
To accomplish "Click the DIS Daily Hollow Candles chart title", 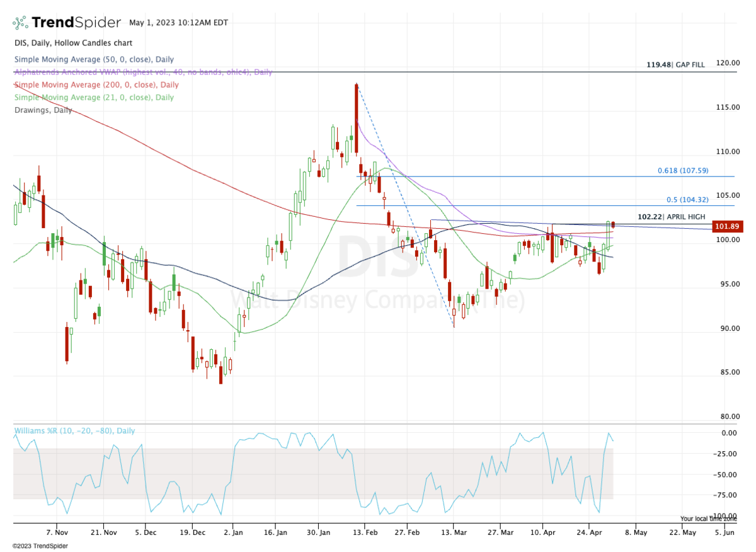I will click(73, 43).
